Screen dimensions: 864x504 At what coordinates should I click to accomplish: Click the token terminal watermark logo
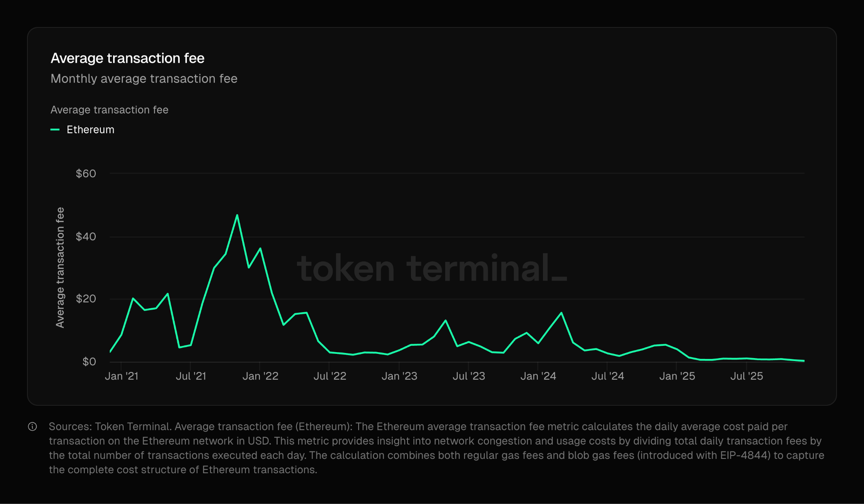432,268
